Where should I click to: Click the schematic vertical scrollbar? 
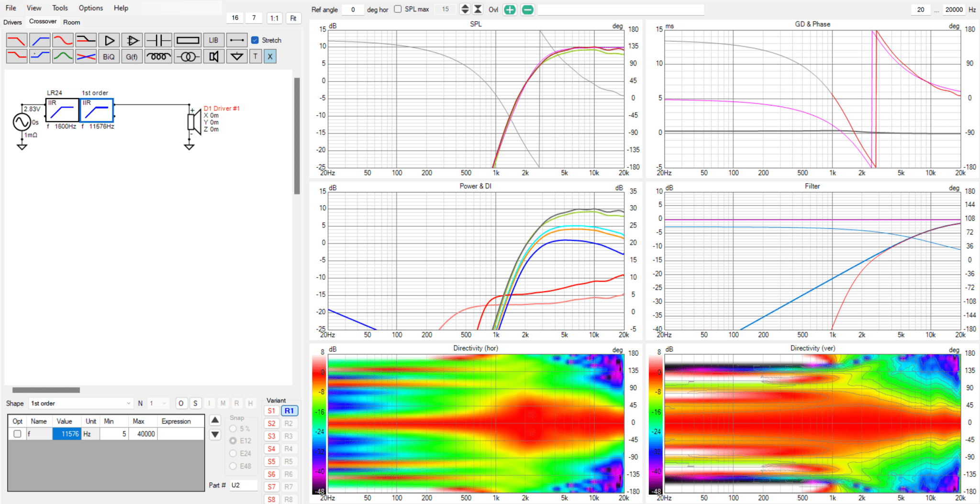coord(297,136)
